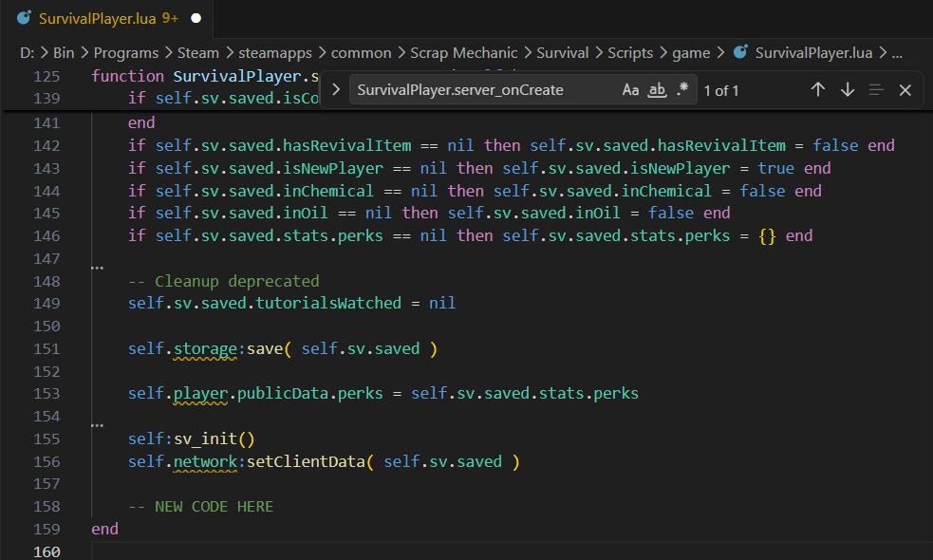Click line number 151 in gutter

(x=47, y=348)
